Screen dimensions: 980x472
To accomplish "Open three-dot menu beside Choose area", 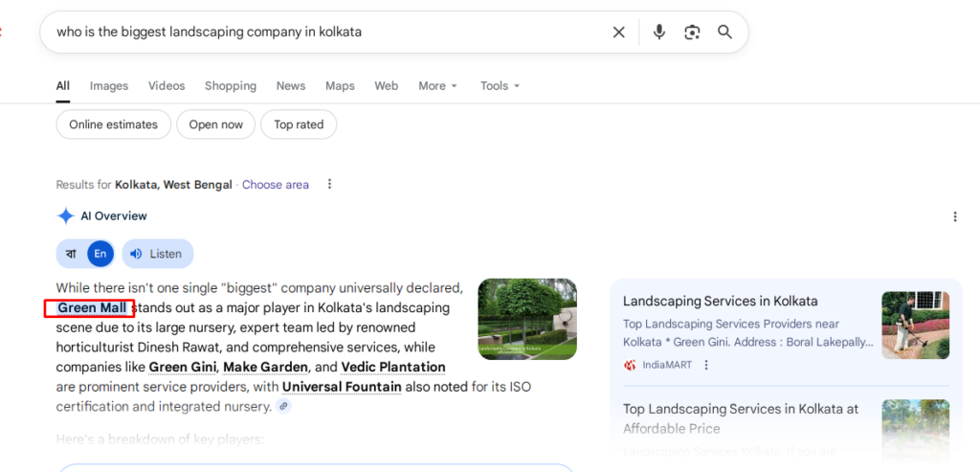I will [x=330, y=184].
